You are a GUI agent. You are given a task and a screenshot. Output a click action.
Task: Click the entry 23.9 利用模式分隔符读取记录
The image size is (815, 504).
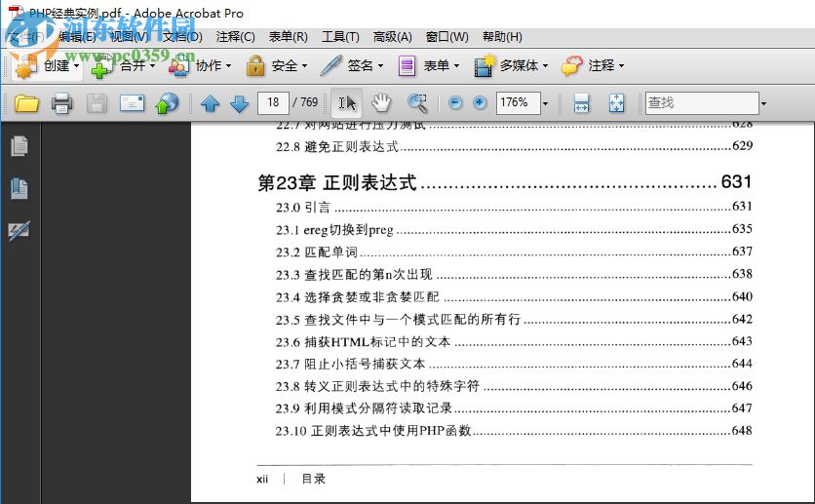pos(364,407)
